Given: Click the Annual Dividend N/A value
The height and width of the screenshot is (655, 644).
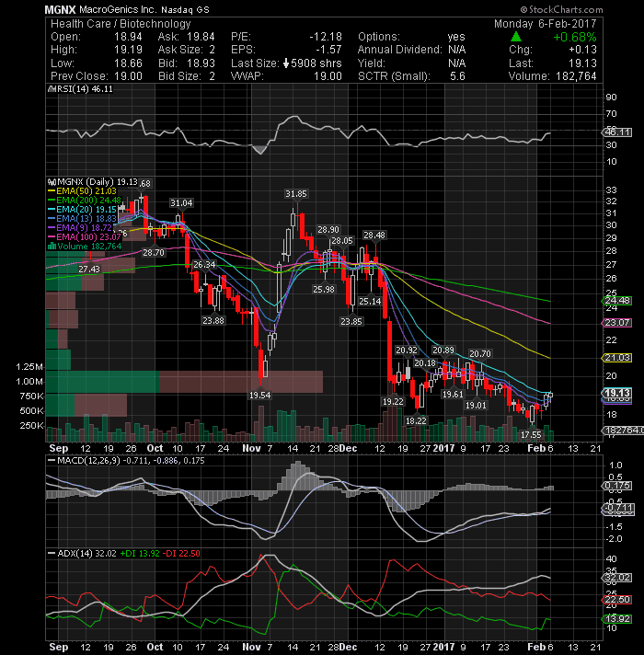Looking at the screenshot, I should click(457, 50).
